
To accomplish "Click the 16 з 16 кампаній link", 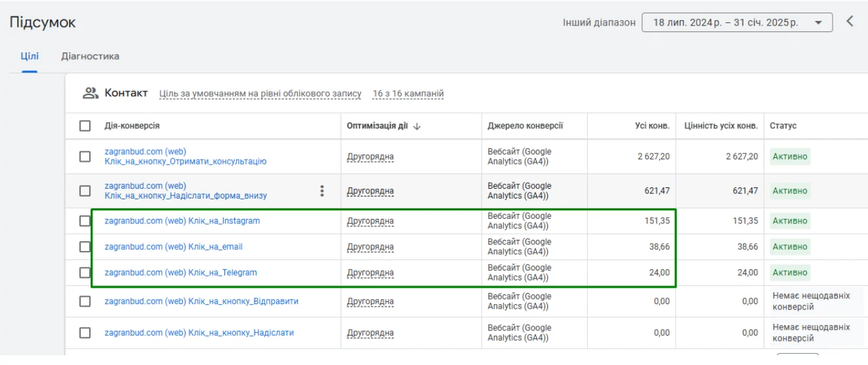I will (408, 94).
